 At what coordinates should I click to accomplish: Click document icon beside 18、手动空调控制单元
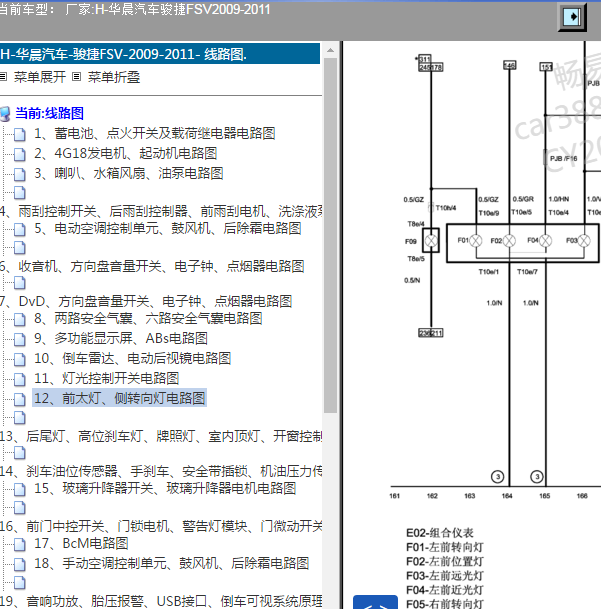(20, 564)
